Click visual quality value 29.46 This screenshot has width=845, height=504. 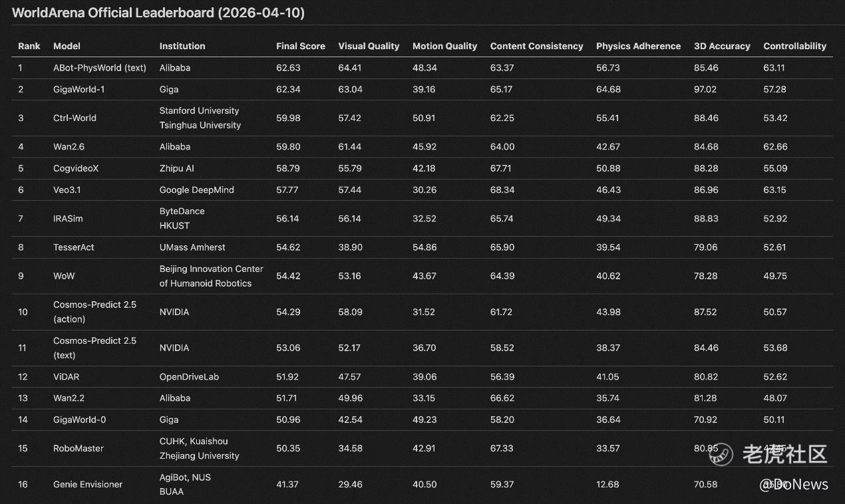coord(351,484)
